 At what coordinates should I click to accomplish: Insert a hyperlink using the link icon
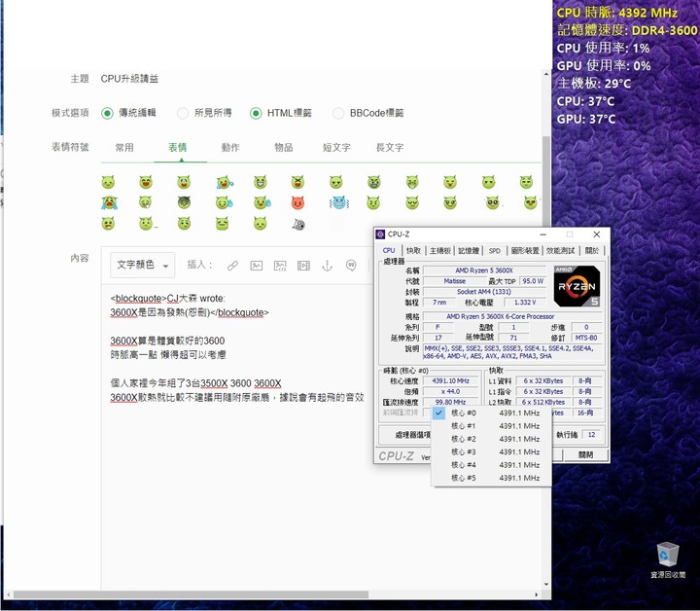click(x=232, y=266)
